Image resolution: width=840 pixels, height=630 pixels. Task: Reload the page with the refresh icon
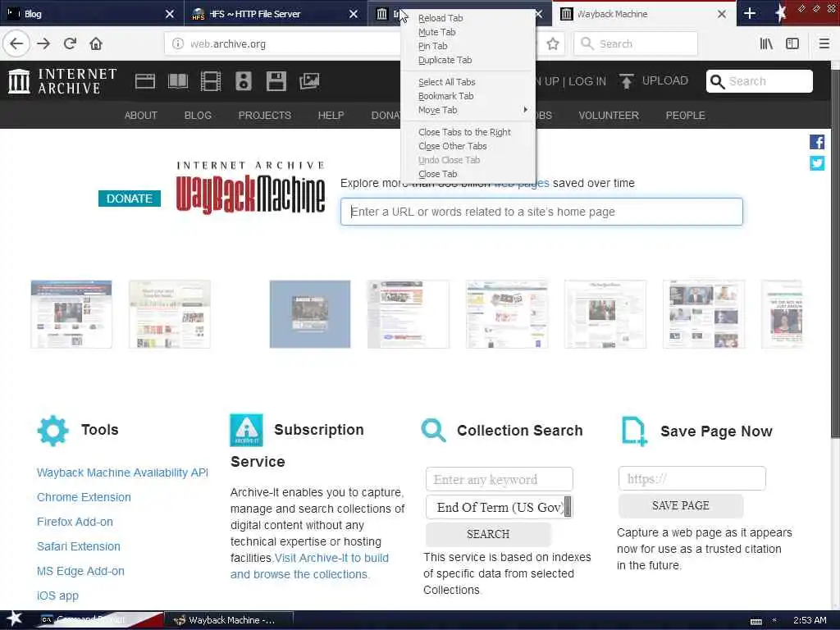click(71, 43)
